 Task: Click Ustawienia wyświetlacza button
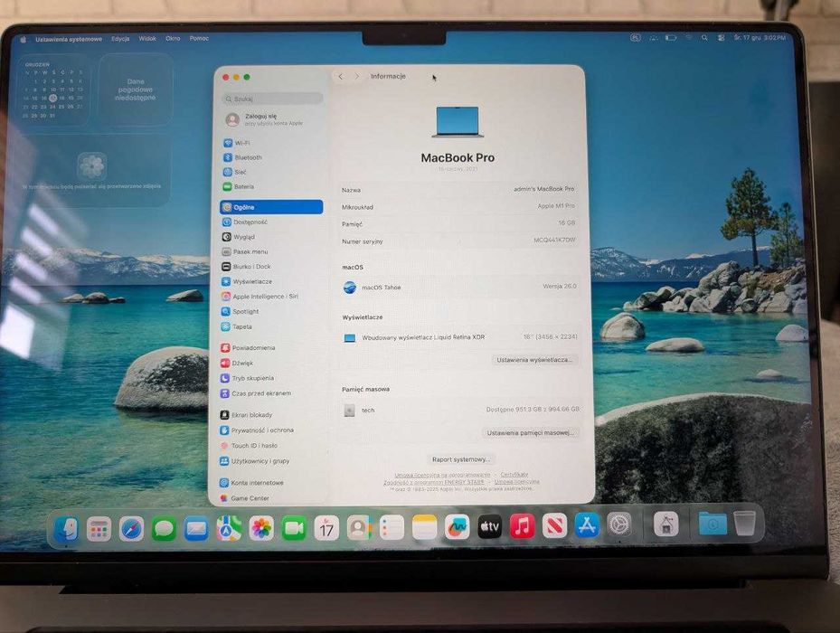534,360
